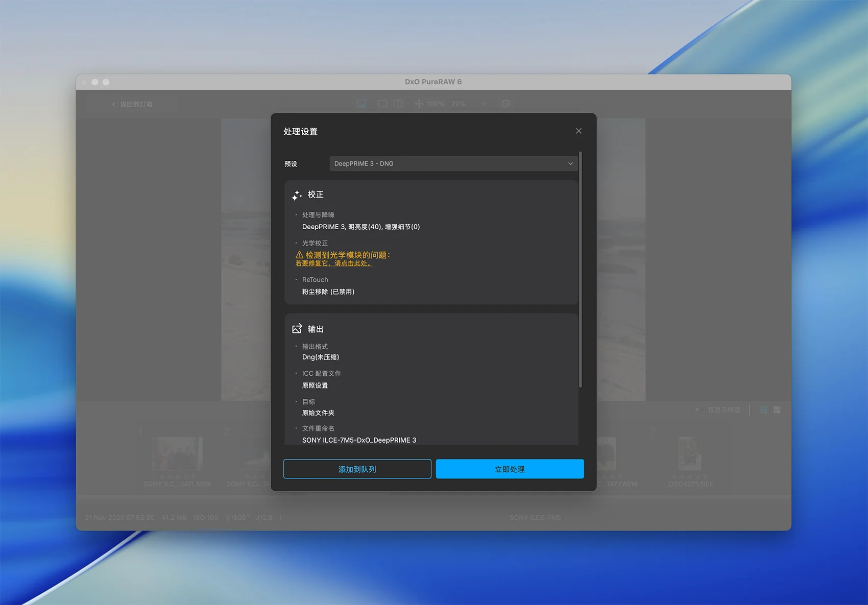Click the 光学校正 label

pos(315,244)
